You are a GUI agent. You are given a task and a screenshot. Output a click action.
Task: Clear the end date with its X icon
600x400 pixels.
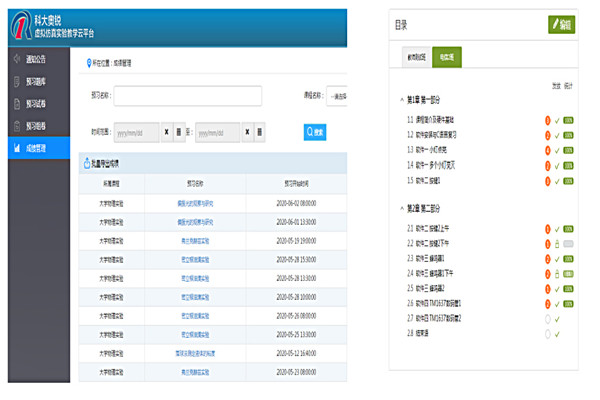247,132
